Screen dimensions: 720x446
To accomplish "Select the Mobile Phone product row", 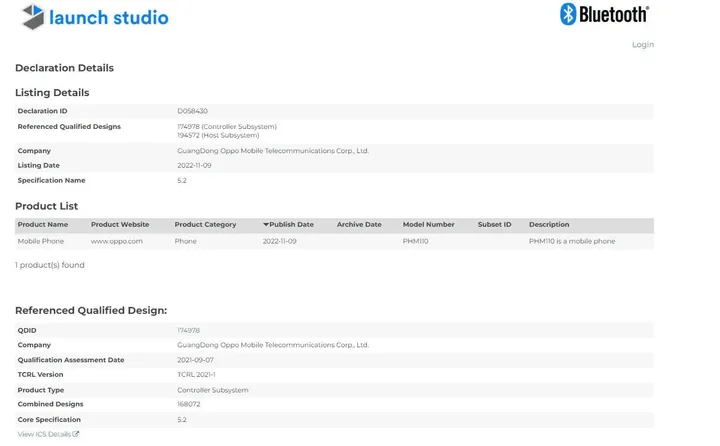I will click(40, 241).
